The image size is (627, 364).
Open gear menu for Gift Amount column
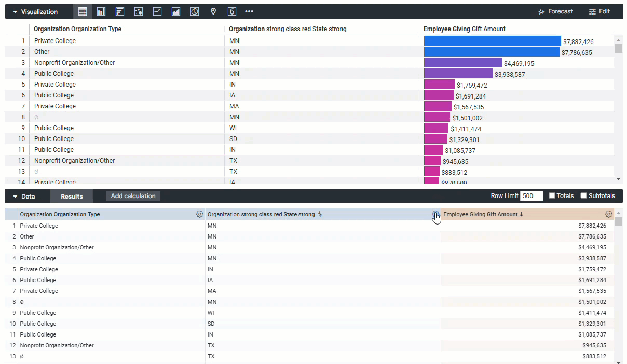click(x=609, y=214)
